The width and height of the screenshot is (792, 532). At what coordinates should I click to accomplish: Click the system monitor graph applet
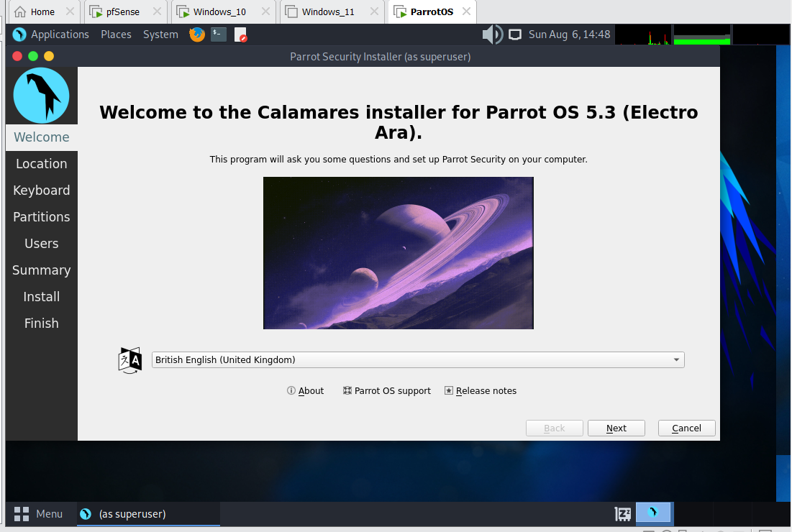702,35
